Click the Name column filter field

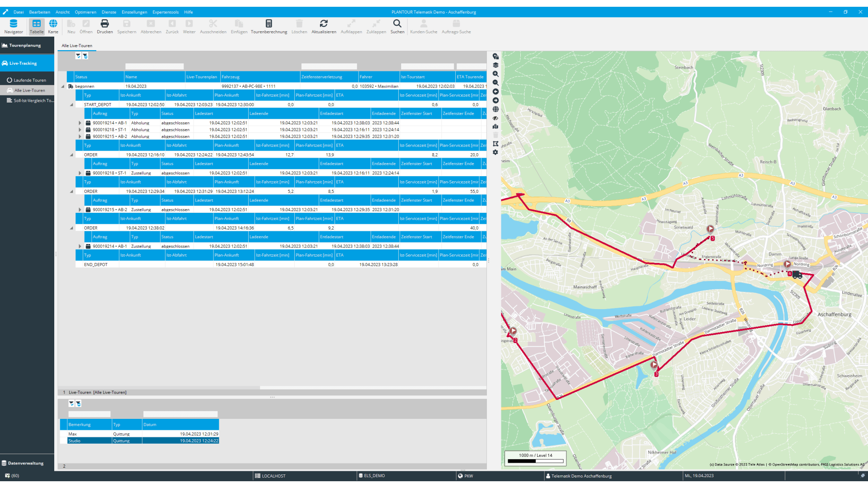point(154,66)
